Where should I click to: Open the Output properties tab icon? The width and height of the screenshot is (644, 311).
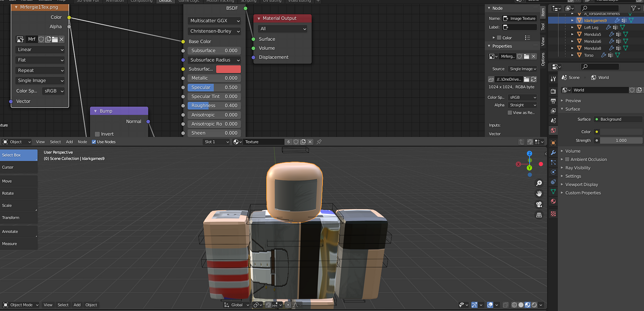coord(553,101)
